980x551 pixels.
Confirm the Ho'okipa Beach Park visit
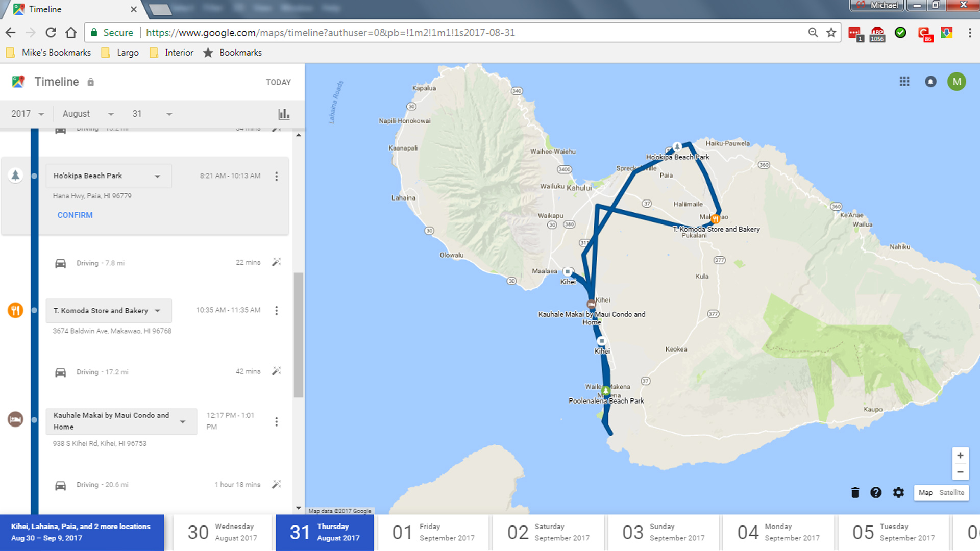[x=75, y=215]
